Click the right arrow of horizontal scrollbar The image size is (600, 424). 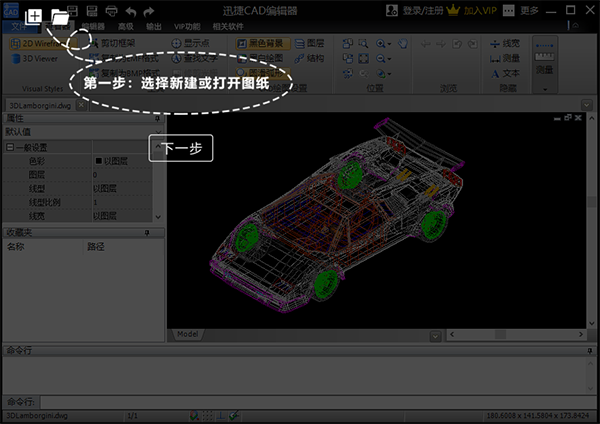click(x=581, y=334)
